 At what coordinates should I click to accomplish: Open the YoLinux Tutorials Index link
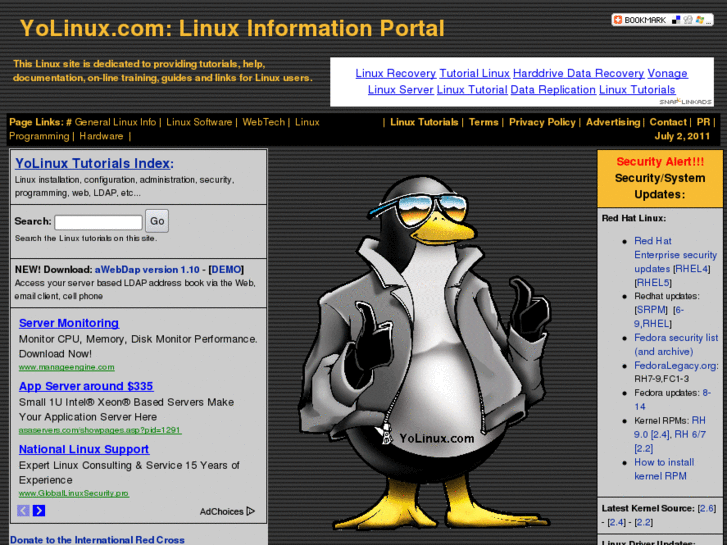click(94, 163)
